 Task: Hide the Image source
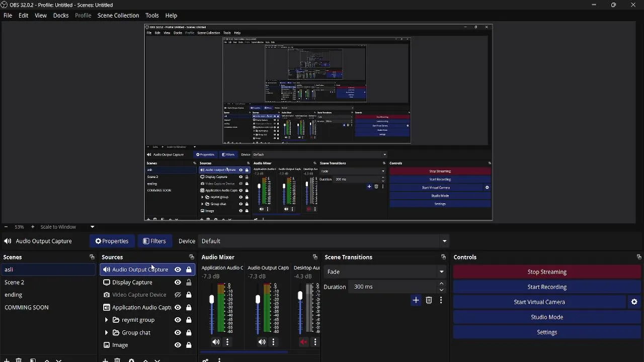pos(178,345)
